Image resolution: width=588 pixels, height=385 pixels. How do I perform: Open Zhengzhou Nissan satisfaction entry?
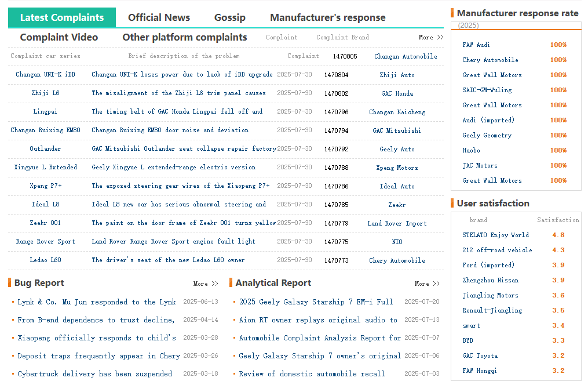pyautogui.click(x=491, y=280)
